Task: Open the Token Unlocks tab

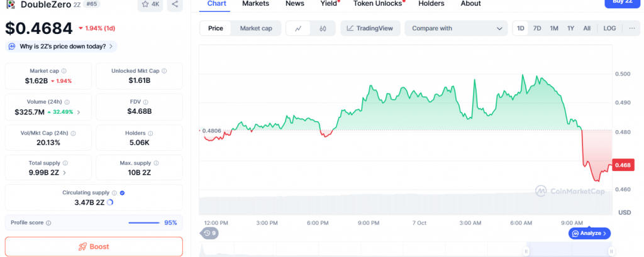Action: pyautogui.click(x=379, y=4)
